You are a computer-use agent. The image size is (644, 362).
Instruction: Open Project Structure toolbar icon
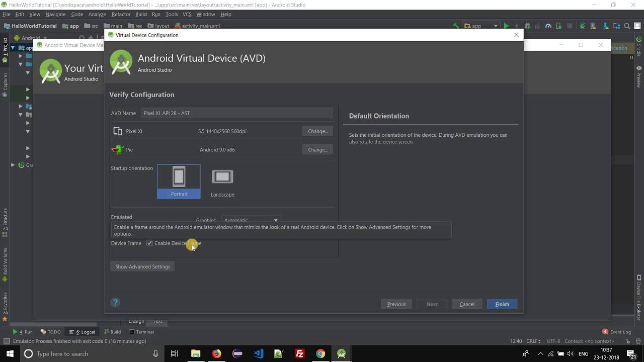point(617,26)
